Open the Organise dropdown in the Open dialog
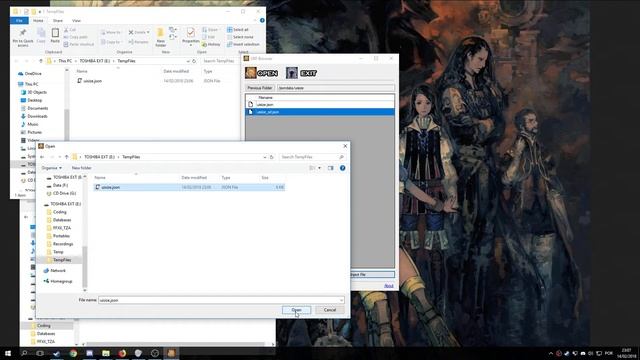The width and height of the screenshot is (640, 360). coord(51,168)
